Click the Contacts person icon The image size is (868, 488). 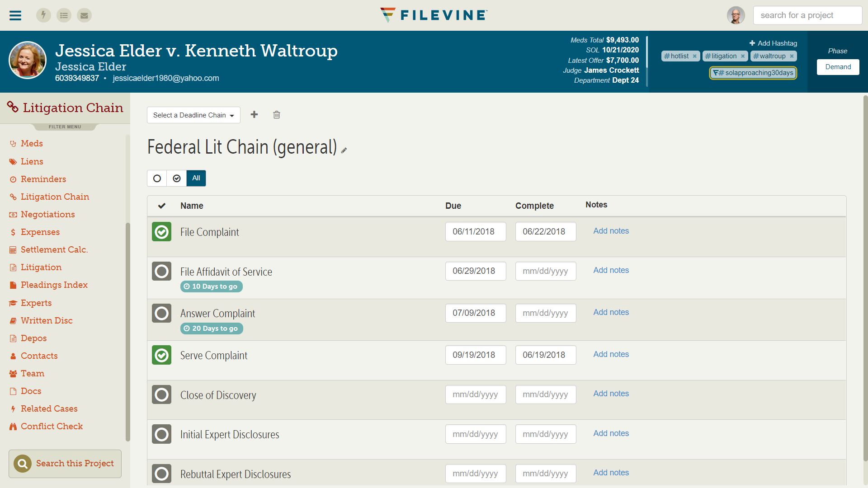coord(13,356)
